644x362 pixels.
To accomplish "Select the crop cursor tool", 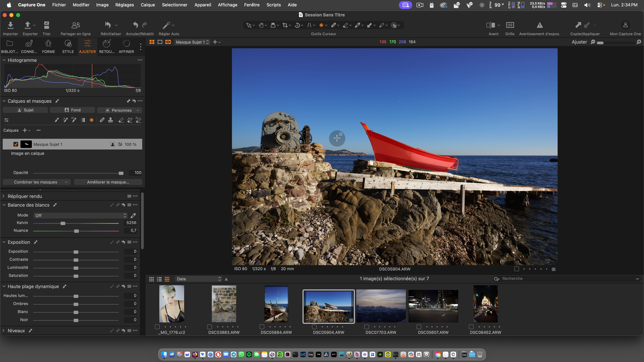I will 285,25.
